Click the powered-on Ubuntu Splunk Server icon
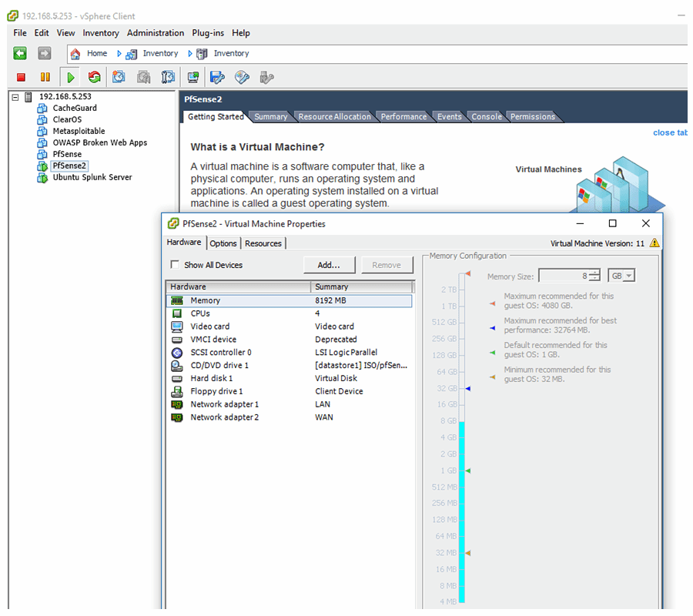This screenshot has width=693, height=616. pos(42,178)
